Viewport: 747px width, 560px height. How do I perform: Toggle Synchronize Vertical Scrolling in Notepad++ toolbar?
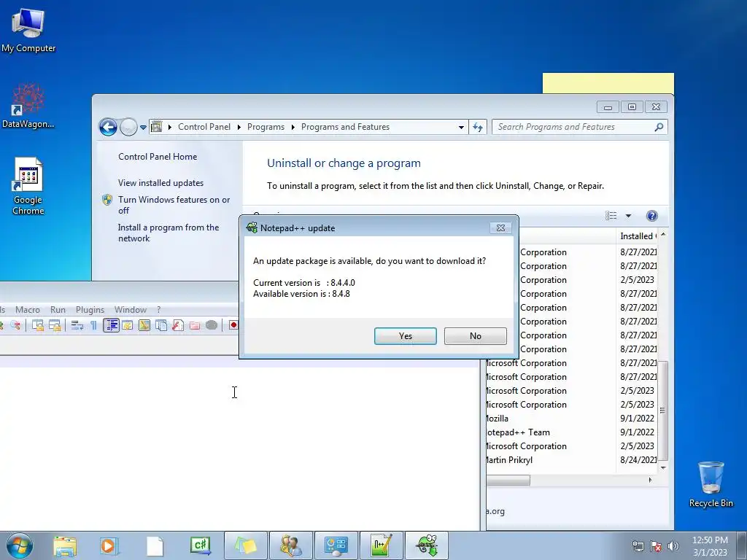tap(38, 325)
